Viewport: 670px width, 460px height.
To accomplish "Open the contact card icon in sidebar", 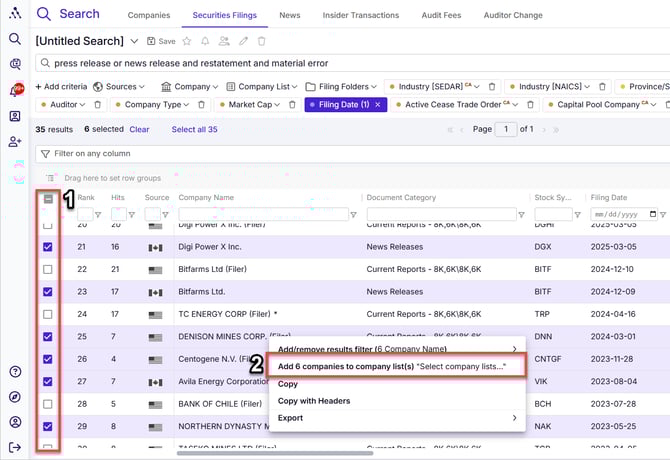I will pyautogui.click(x=15, y=116).
